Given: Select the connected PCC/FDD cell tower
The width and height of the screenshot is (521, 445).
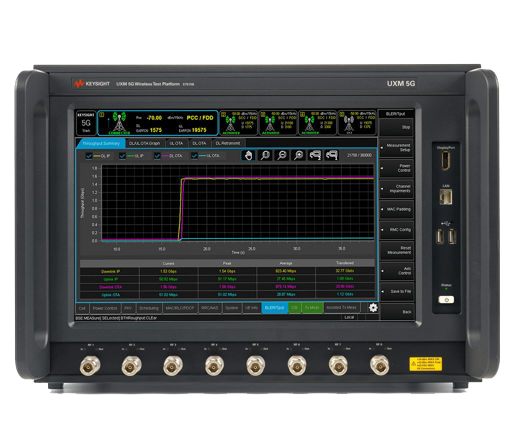Looking at the screenshot, I should coord(119,122).
